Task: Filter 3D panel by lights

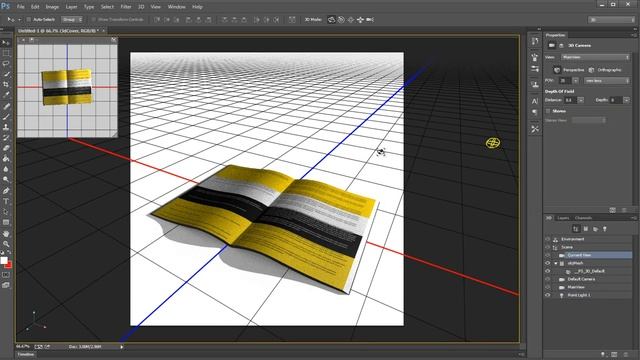Action: click(605, 229)
